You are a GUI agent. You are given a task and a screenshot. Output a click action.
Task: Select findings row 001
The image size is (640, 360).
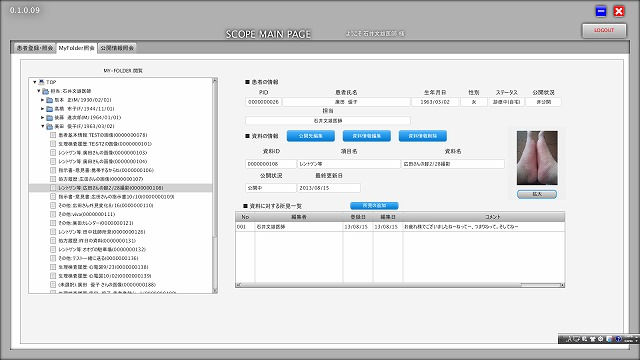pos(400,227)
